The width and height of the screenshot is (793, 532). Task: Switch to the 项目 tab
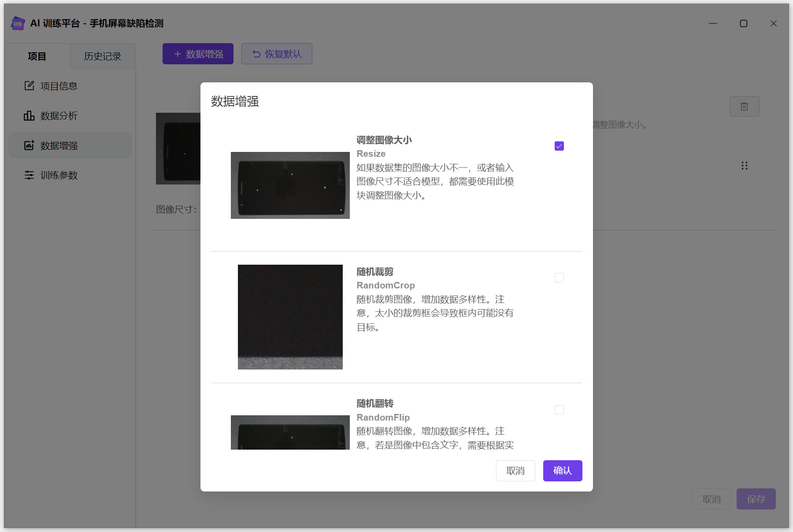(x=37, y=56)
